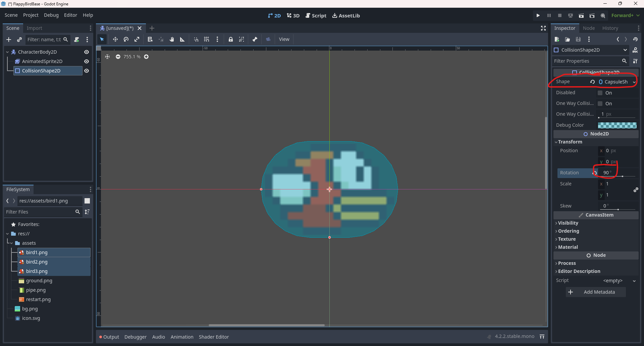Open the Animation bottom panel
This screenshot has height=346, width=644.
pyautogui.click(x=182, y=337)
